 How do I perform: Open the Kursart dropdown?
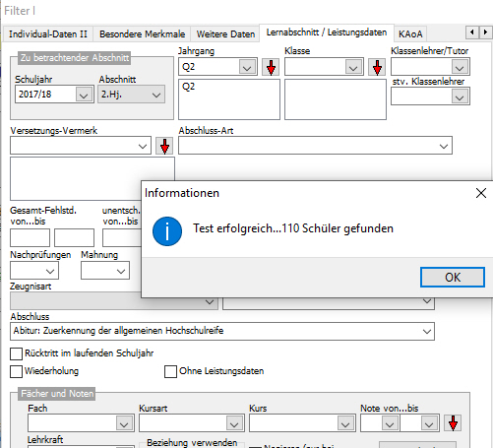pos(234,423)
